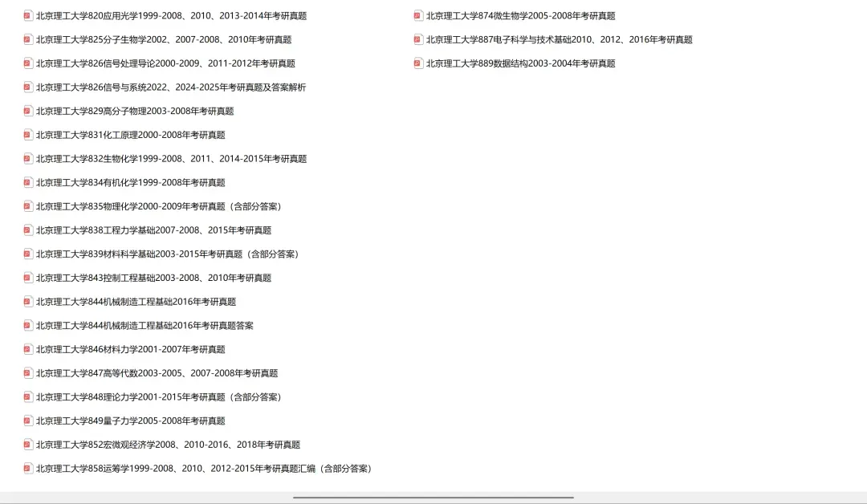Click PDF icon for 839材料科学基础 file
867x504 pixels.
(x=27, y=254)
